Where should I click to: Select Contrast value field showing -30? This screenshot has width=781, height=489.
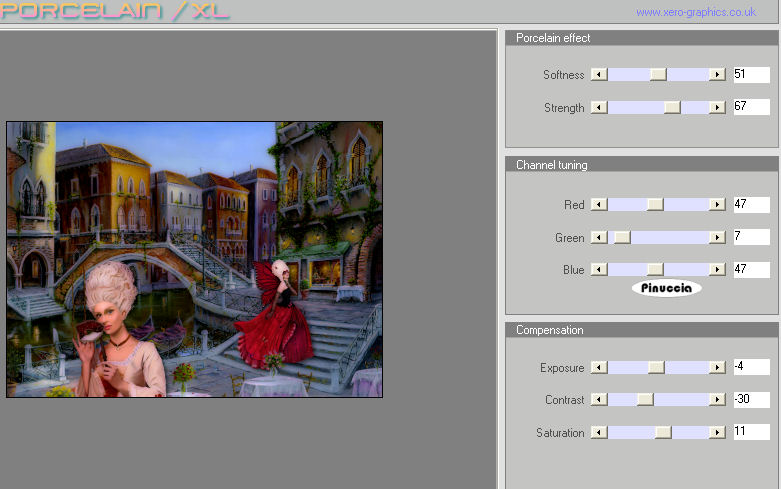tap(752, 399)
